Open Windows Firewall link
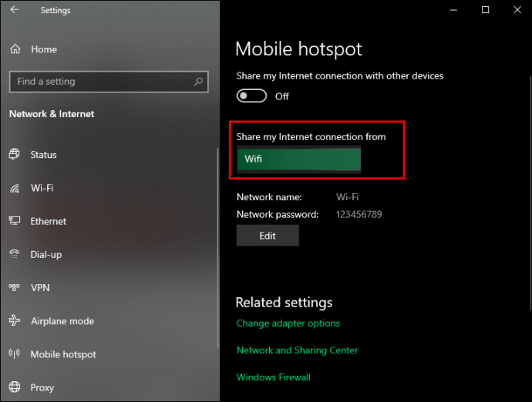This screenshot has width=532, height=402. 274,377
